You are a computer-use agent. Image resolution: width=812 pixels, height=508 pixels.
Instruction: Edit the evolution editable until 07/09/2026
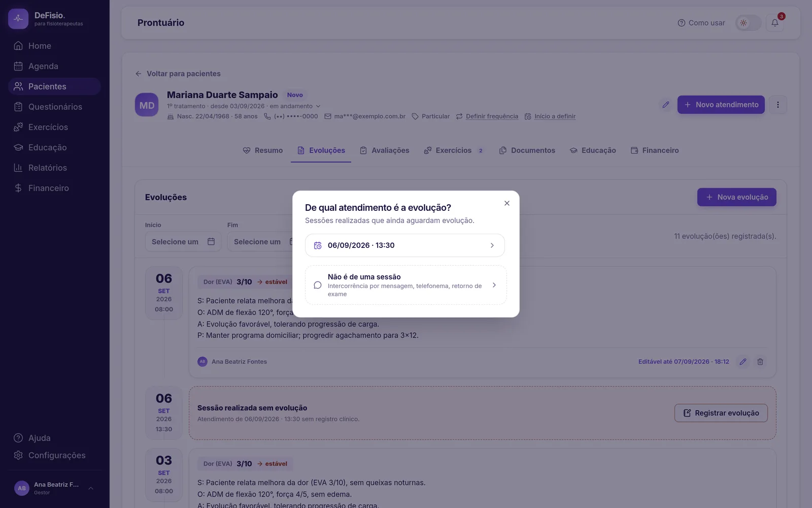[743, 362]
